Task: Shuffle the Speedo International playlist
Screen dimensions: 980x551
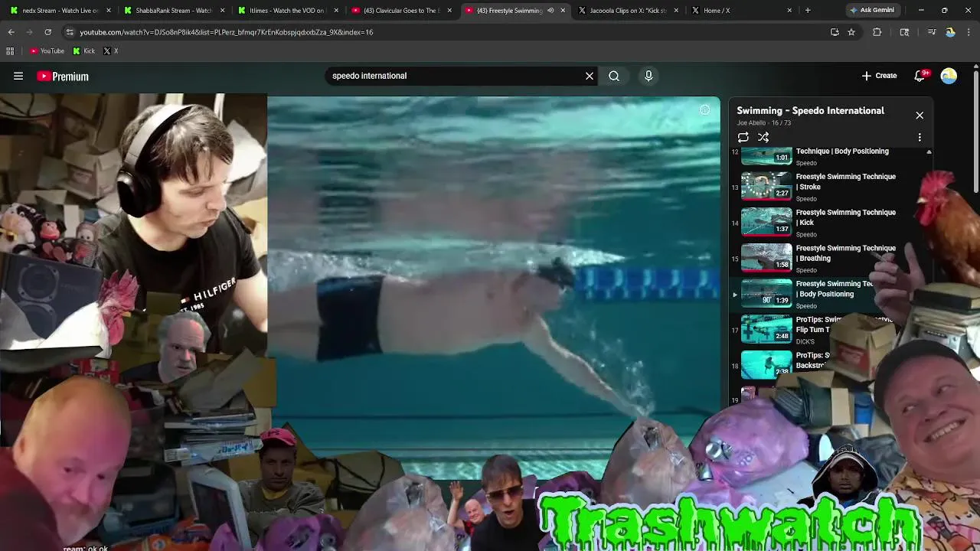Action: tap(763, 137)
